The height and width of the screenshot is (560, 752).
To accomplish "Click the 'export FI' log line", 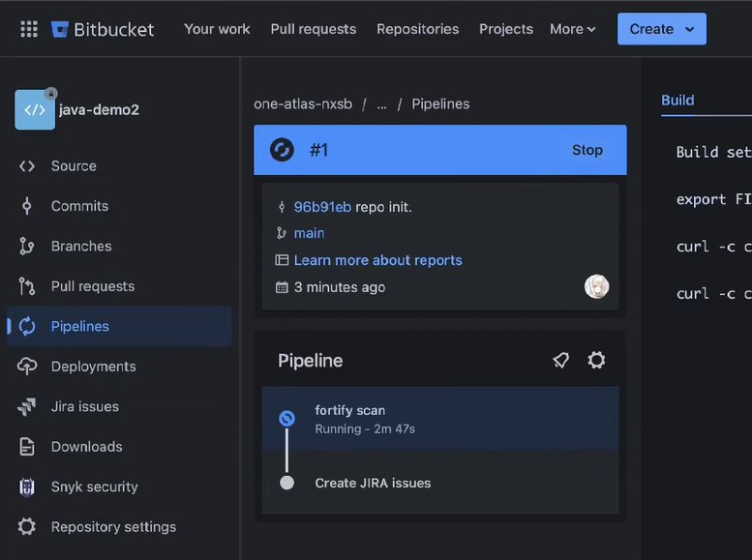I will 713,199.
